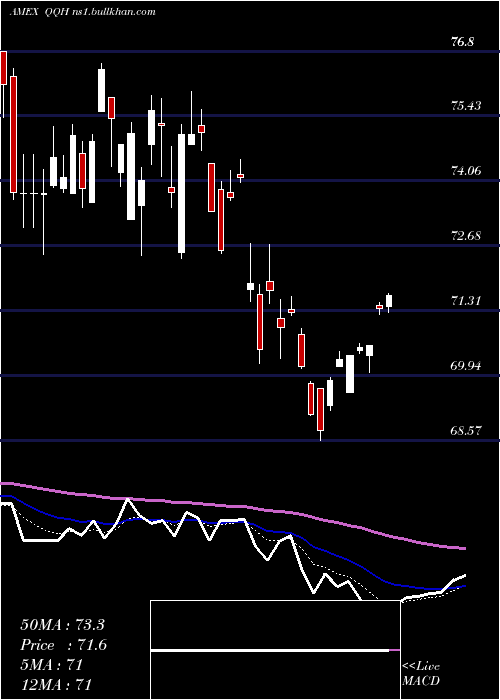Image resolution: width=500 pixels, height=700 pixels.
Task: Click the 50MA : 73.3 readout
Action: click(62, 625)
